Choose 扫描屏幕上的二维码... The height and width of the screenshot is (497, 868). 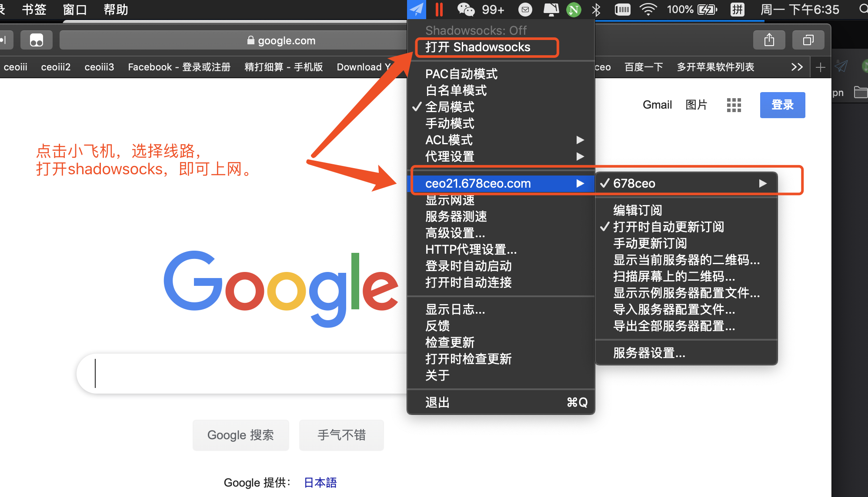click(686, 276)
